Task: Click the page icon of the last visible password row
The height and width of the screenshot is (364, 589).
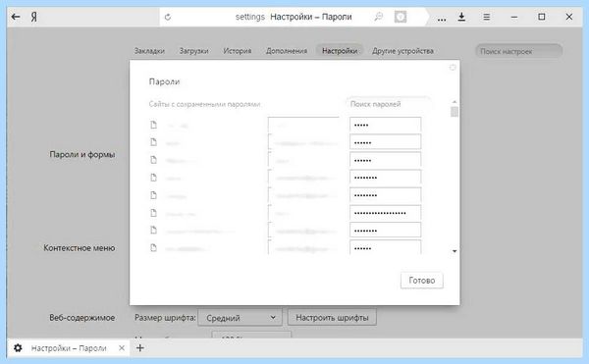Action: (x=153, y=247)
